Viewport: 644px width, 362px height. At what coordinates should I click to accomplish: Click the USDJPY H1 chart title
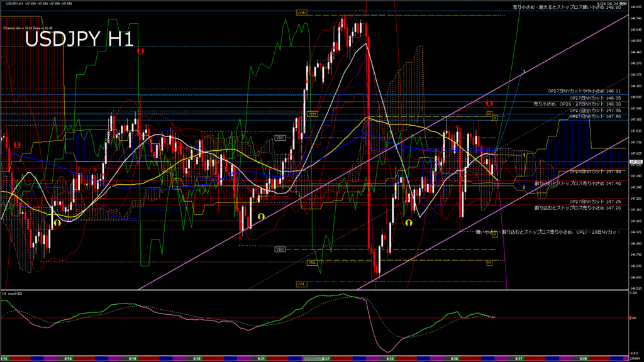(x=79, y=39)
